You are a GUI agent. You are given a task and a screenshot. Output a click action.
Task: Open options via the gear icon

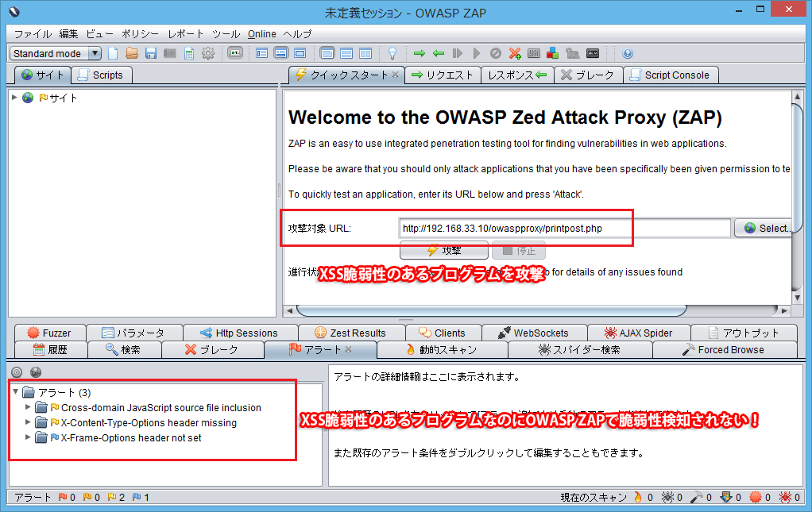(x=208, y=53)
